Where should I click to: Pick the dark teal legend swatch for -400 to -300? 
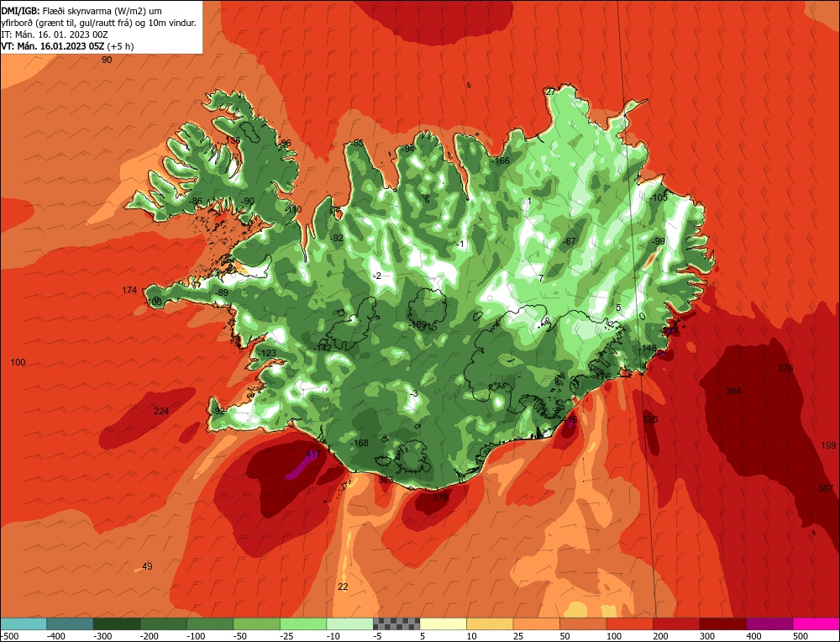point(71,624)
